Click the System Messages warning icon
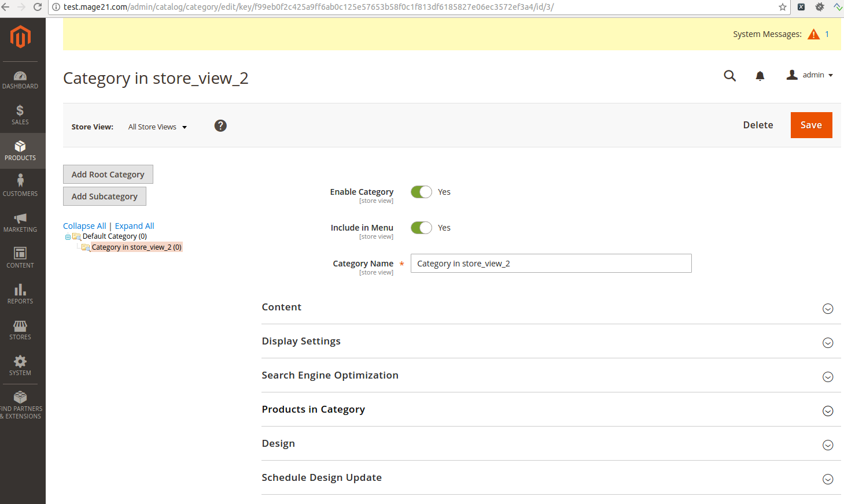This screenshot has height=504, width=844. [813, 34]
